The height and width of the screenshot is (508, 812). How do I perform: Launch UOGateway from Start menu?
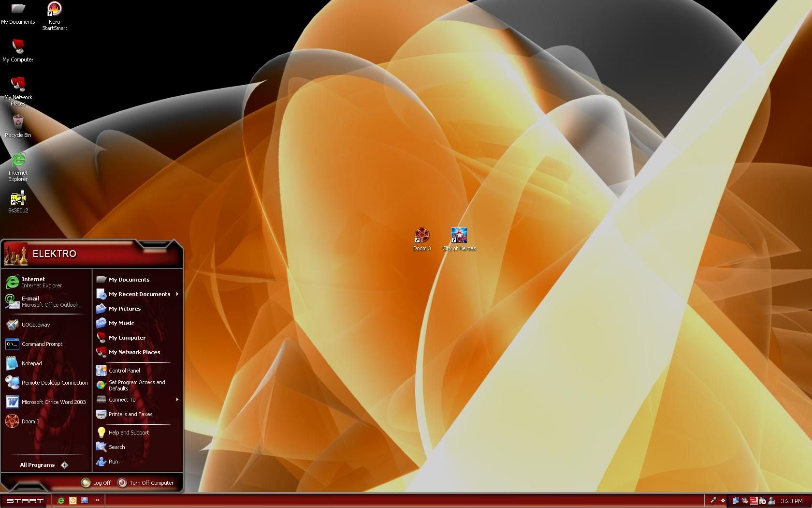tap(46, 325)
